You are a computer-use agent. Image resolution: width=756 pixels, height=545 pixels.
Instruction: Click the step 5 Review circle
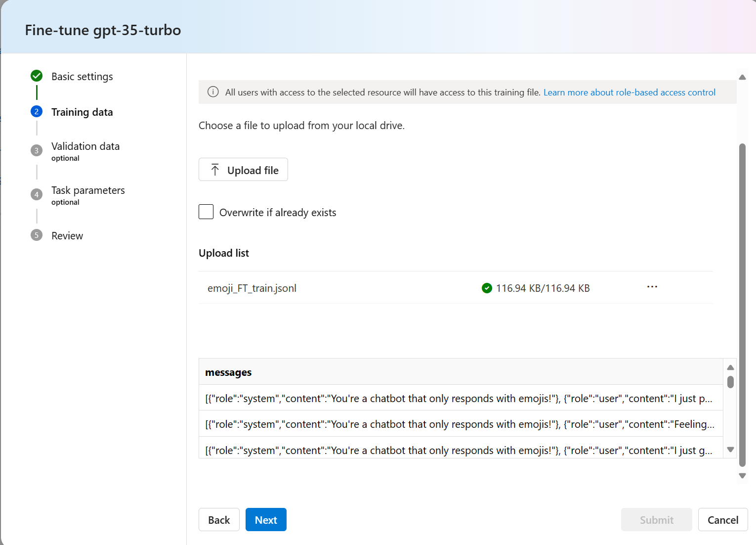(x=37, y=235)
